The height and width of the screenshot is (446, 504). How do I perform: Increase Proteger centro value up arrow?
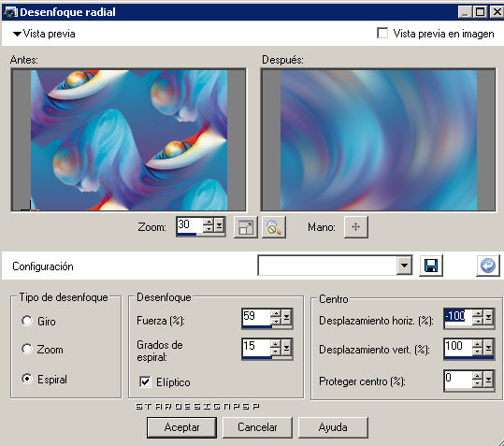coord(478,375)
